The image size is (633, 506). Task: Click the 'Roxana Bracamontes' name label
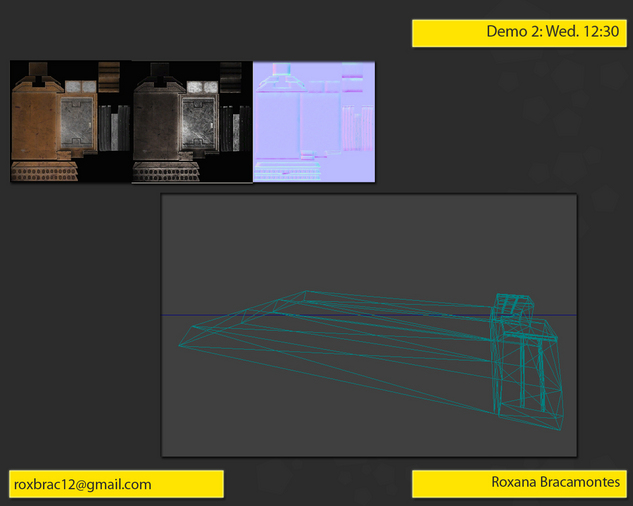click(x=555, y=482)
